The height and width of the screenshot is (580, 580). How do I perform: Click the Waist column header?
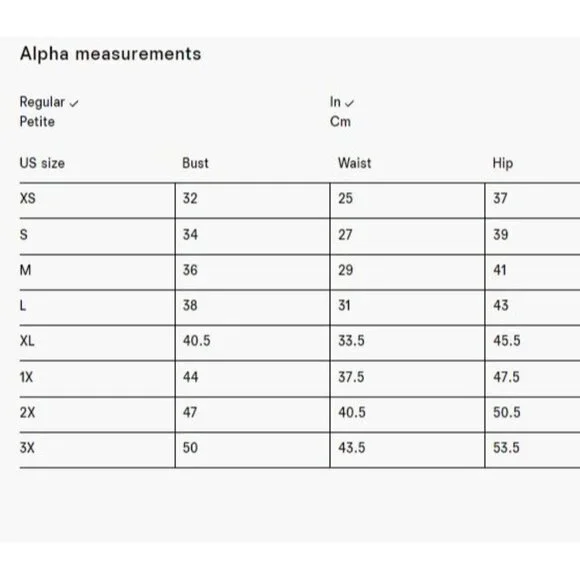[x=354, y=163]
